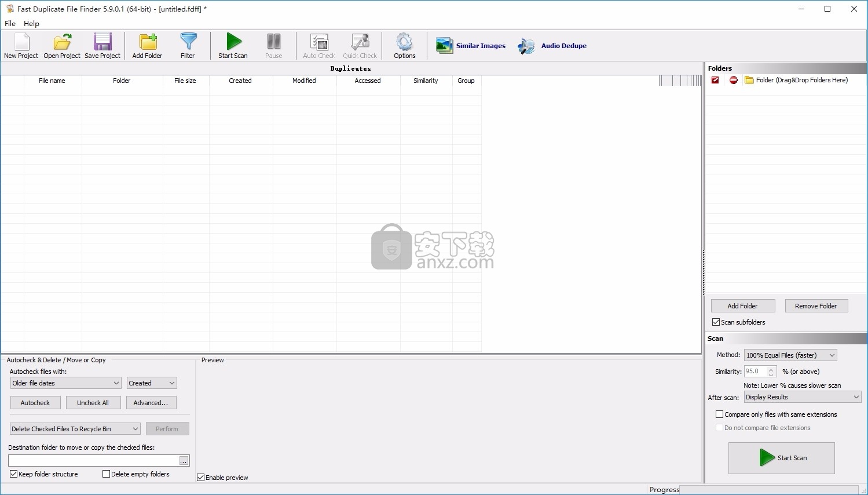Click the Remove Folder button
The height and width of the screenshot is (495, 868).
(816, 306)
